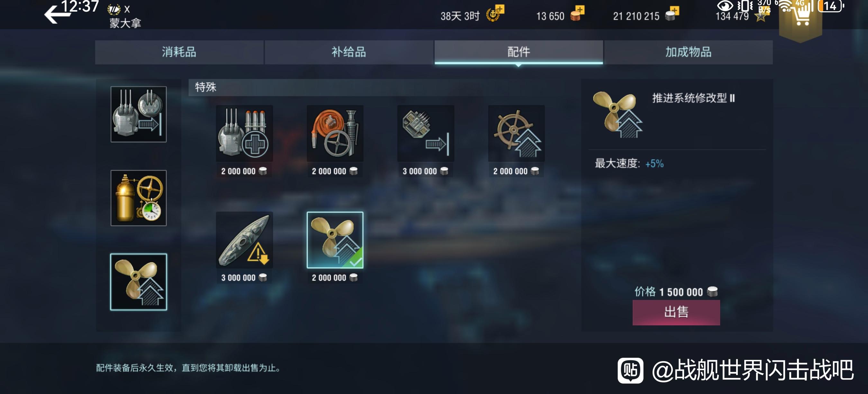Switch to the 补给品 tab
Screen dimensions: 868x394
349,52
